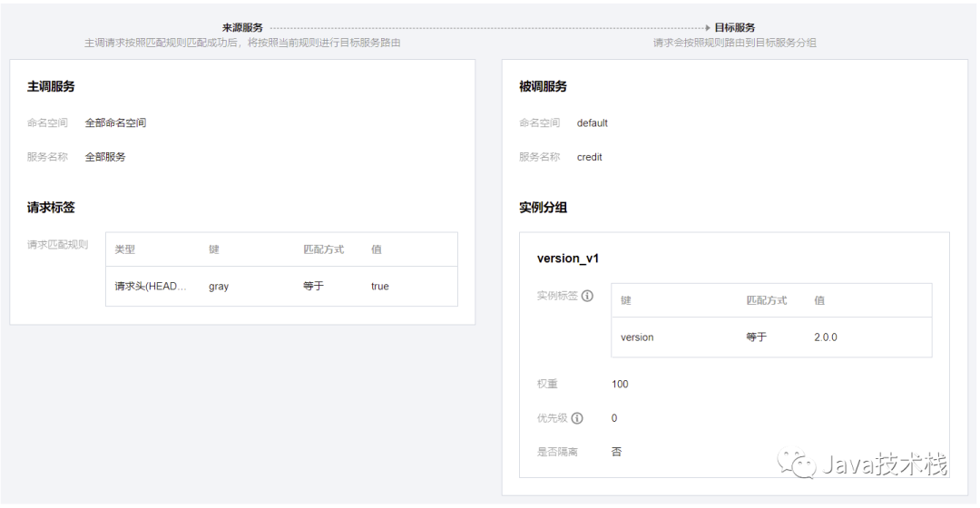Click the WeChat logo in the watermark
This screenshot has width=980, height=508.
pyautogui.click(x=802, y=465)
